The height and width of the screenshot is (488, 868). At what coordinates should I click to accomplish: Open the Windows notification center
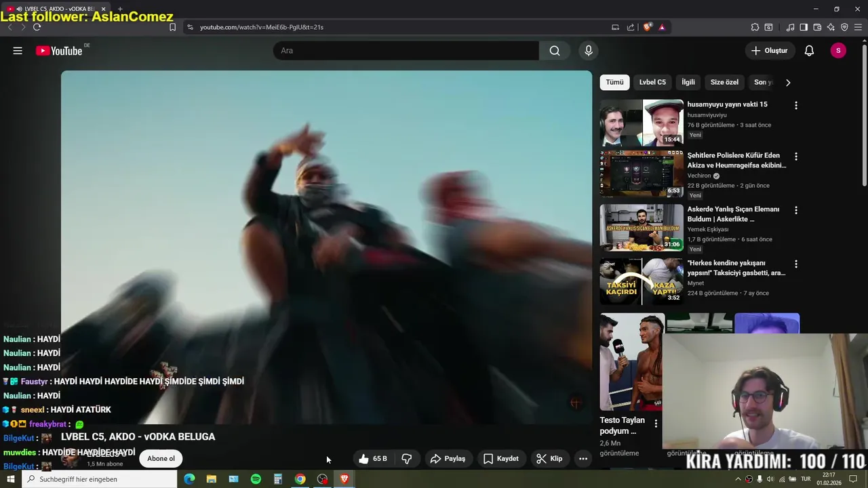854,479
